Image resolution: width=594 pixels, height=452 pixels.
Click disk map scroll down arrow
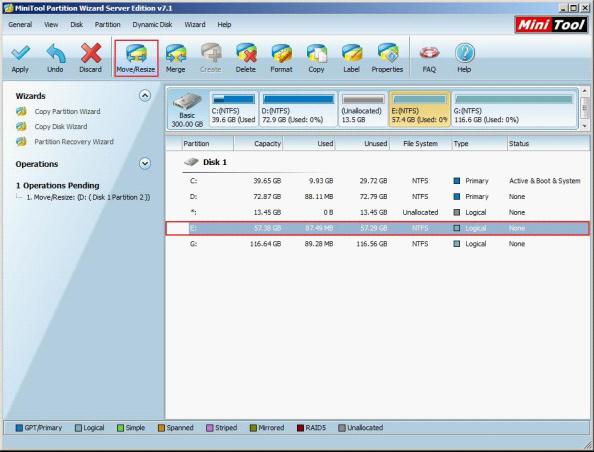pyautogui.click(x=584, y=125)
